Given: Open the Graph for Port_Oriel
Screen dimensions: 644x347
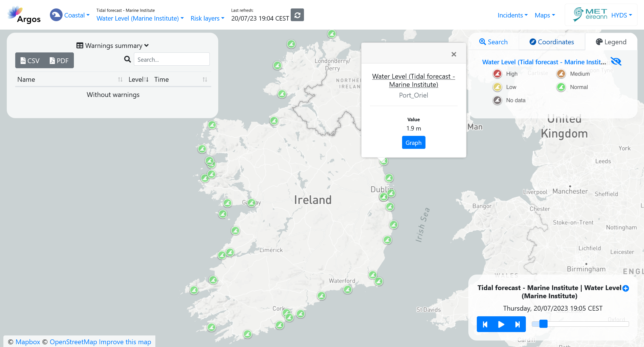Looking at the screenshot, I should click(413, 143).
